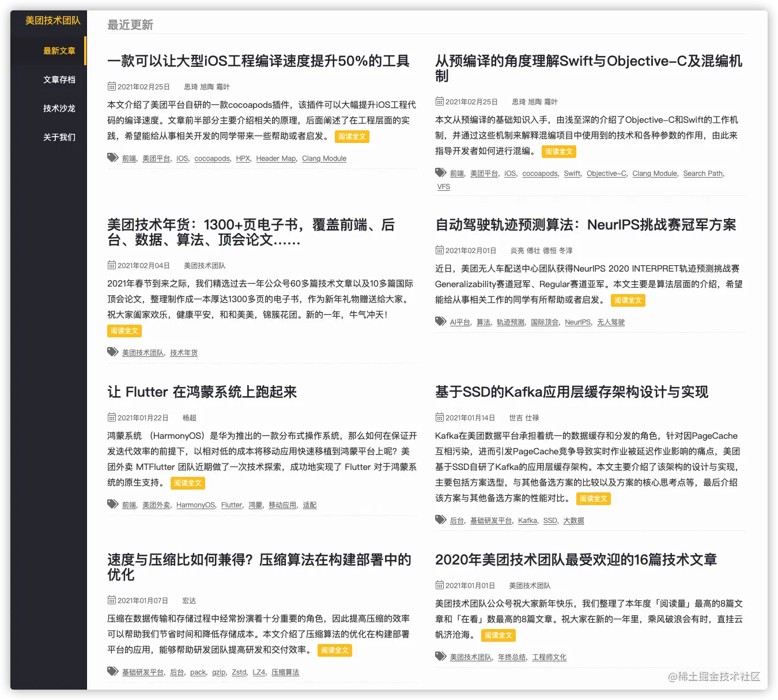Open the 文章存档 sidebar menu item
This screenshot has width=778, height=700.
(x=59, y=80)
